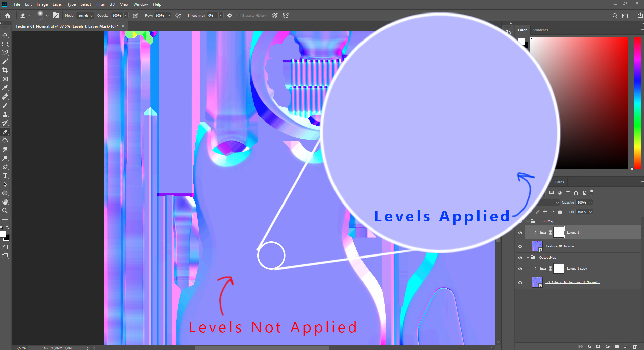Image resolution: width=644 pixels, height=350 pixels.
Task: Create new adjustment layer icon
Action: click(x=608, y=347)
